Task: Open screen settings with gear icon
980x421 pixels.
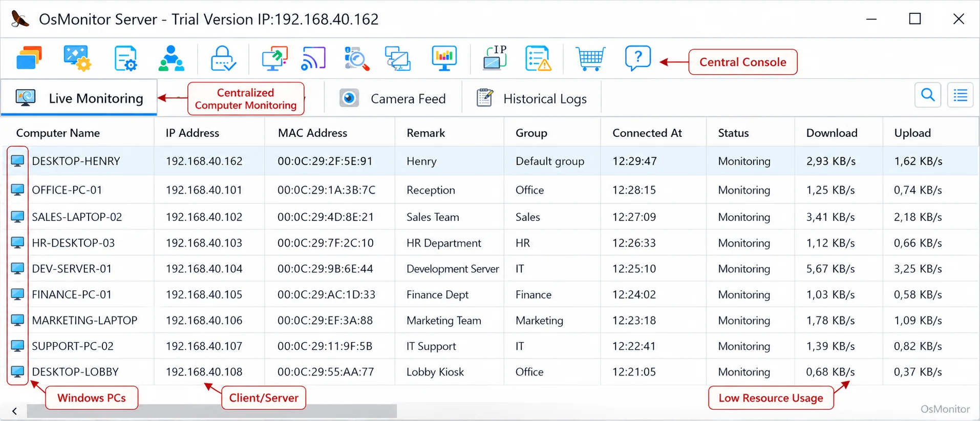Action: click(77, 58)
